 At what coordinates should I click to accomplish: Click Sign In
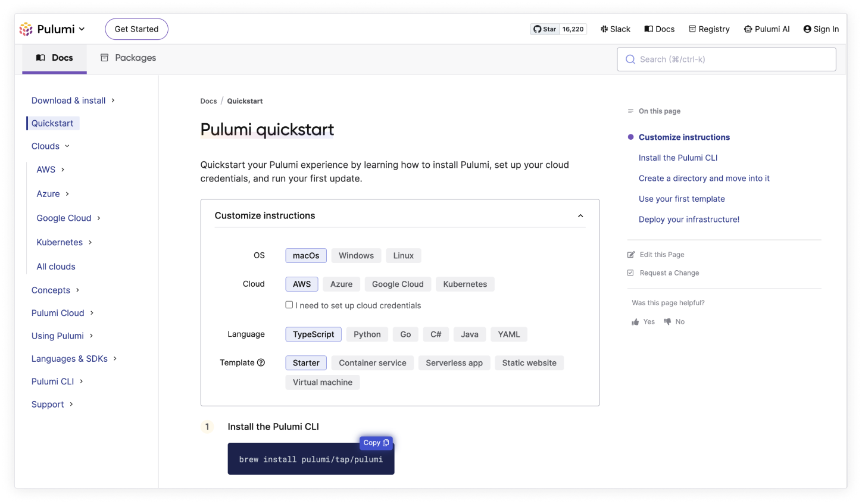coord(821,29)
